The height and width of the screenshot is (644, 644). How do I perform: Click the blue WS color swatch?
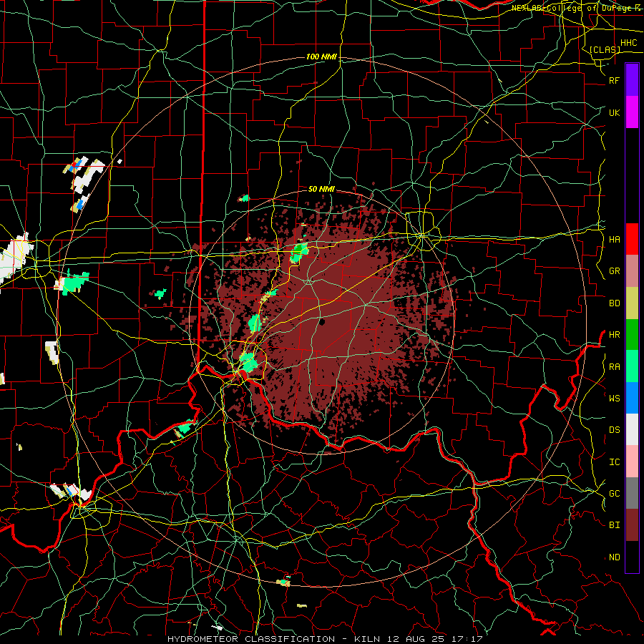[x=632, y=398]
